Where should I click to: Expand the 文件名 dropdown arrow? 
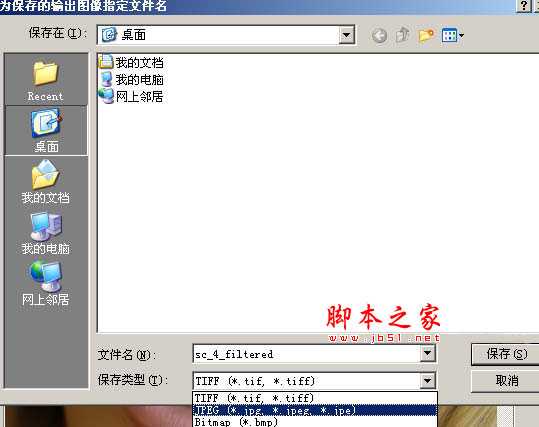click(427, 353)
